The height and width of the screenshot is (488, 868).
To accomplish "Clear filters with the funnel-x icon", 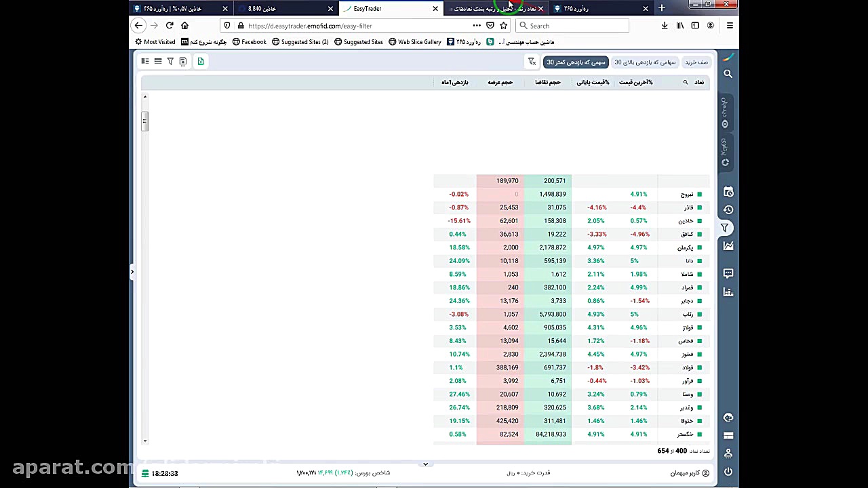I will pyautogui.click(x=532, y=62).
